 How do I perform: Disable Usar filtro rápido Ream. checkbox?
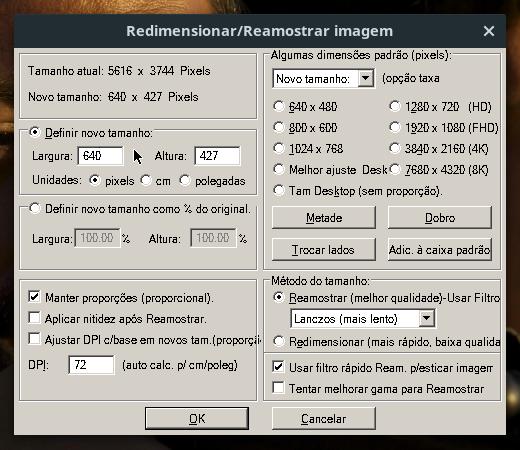(278, 367)
